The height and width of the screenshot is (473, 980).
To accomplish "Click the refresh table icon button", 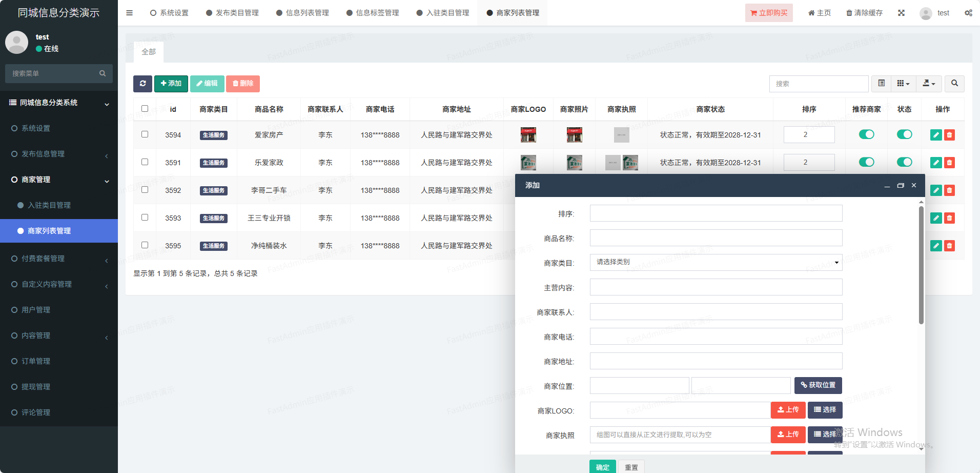I will pyautogui.click(x=142, y=84).
